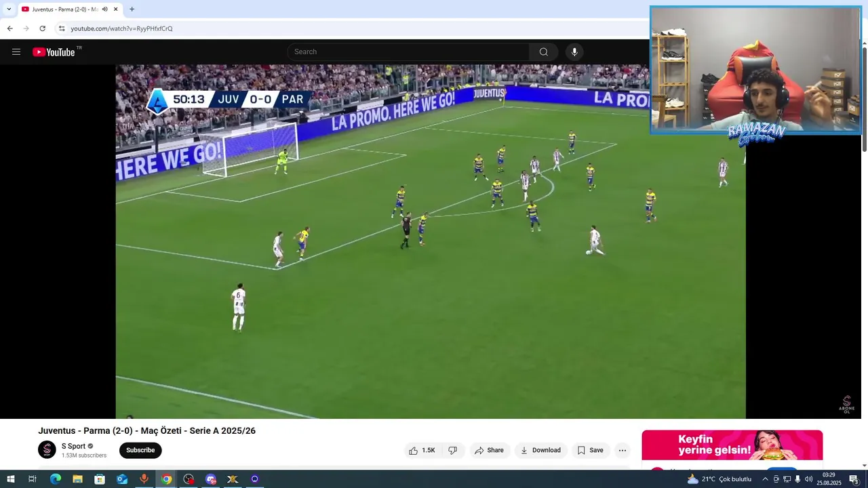Viewport: 868px width, 488px height.
Task: Open the volume speaker tray icon
Action: pos(808,479)
